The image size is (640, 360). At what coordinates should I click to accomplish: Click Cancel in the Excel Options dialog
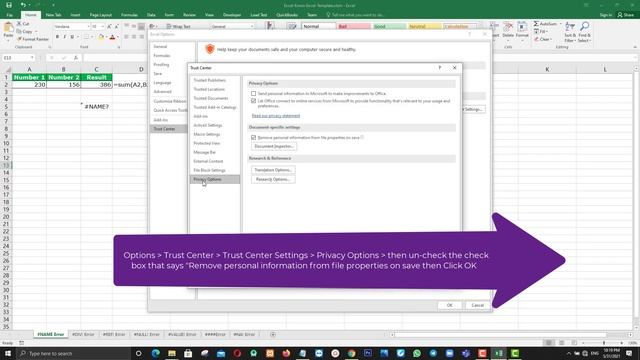[x=477, y=305]
